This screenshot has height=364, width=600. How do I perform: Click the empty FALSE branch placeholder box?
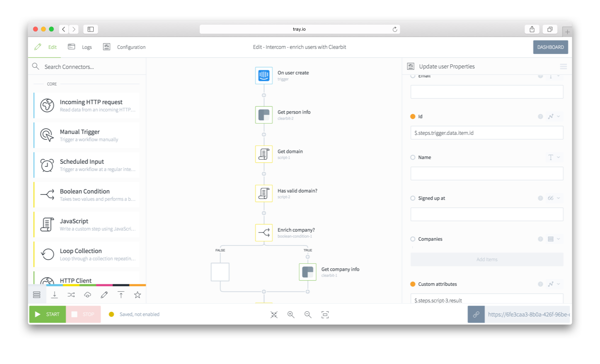[x=220, y=272]
